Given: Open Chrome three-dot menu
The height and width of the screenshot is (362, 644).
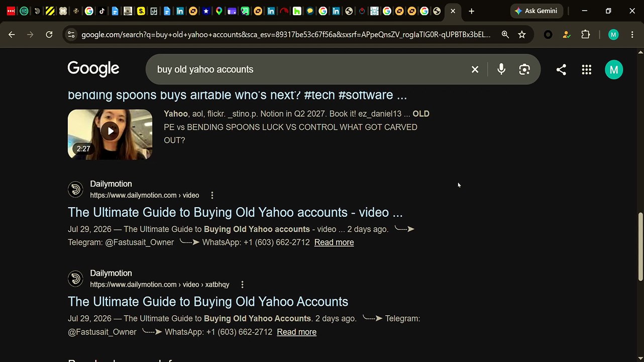Looking at the screenshot, I should (632, 35).
